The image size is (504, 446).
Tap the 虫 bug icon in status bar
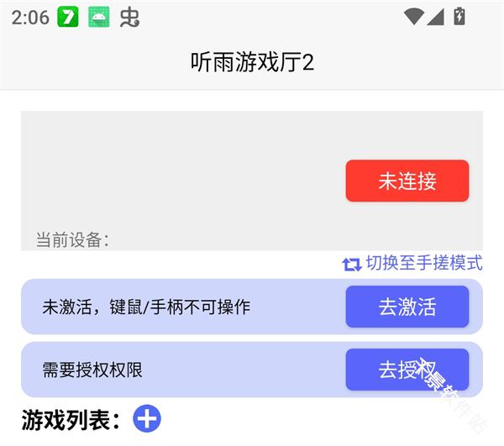129,17
